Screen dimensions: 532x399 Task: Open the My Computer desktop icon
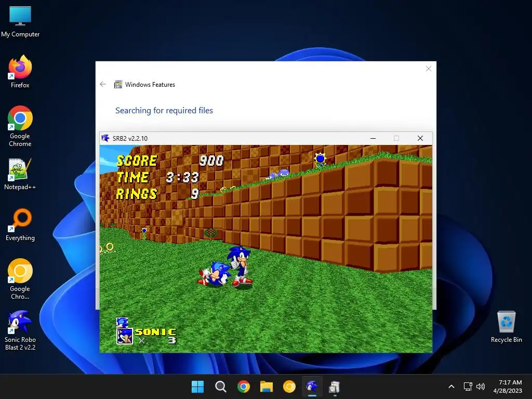pos(20,21)
